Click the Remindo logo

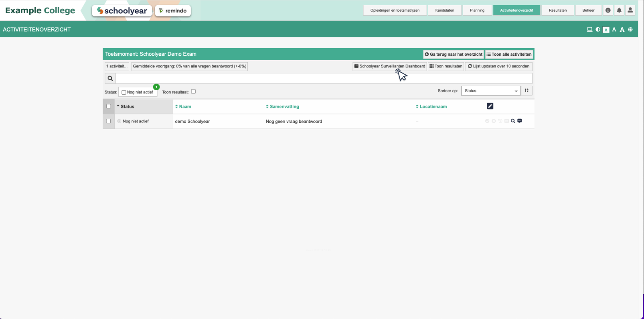click(173, 11)
